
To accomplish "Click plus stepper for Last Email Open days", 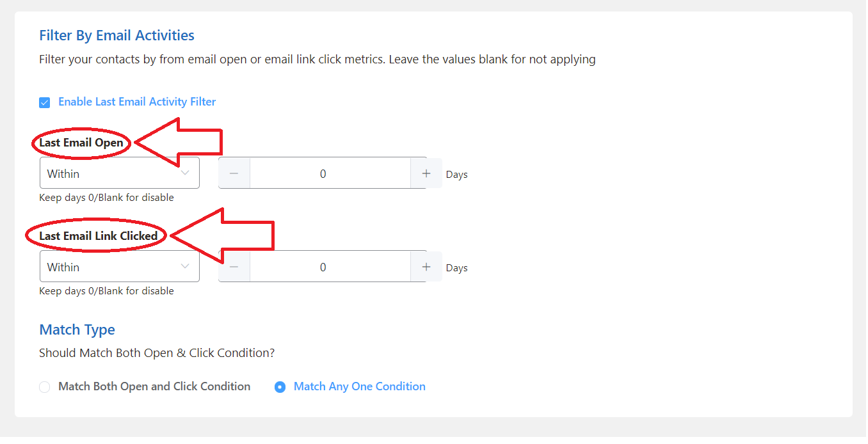I will pyautogui.click(x=426, y=173).
